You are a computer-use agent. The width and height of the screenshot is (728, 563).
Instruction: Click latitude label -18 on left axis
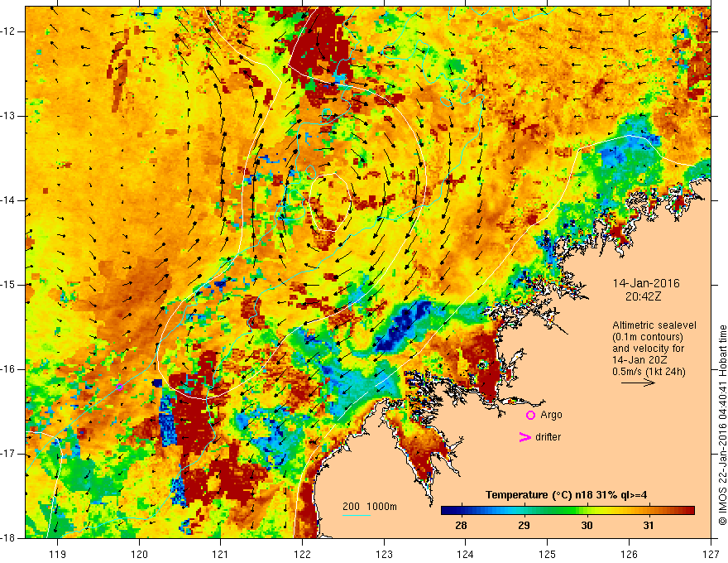click(9, 538)
